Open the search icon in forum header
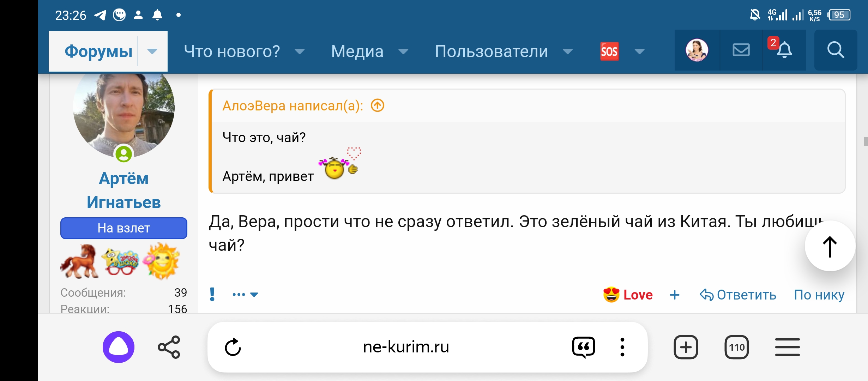 click(836, 50)
